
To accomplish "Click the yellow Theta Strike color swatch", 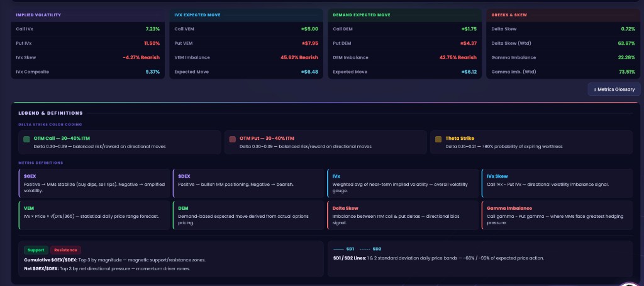I will 438,139.
